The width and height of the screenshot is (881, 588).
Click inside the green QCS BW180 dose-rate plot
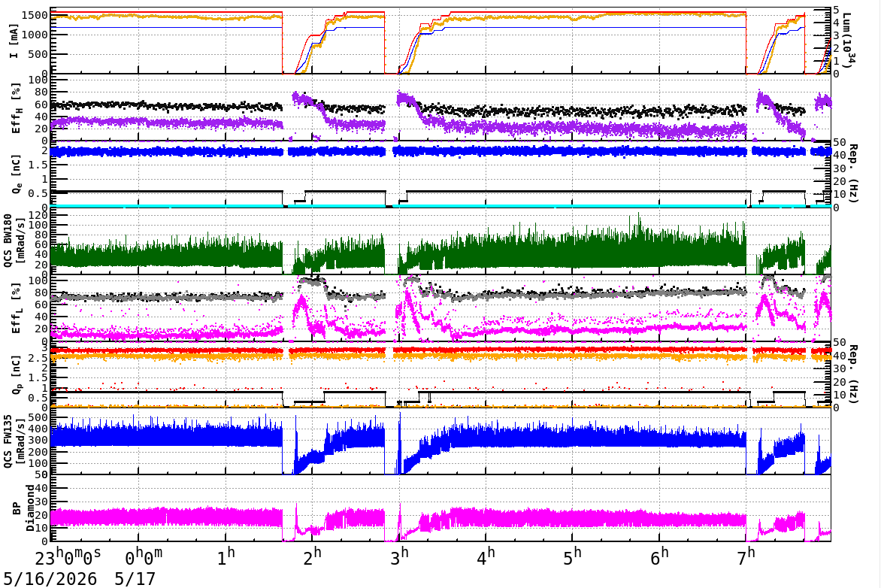click(440, 241)
